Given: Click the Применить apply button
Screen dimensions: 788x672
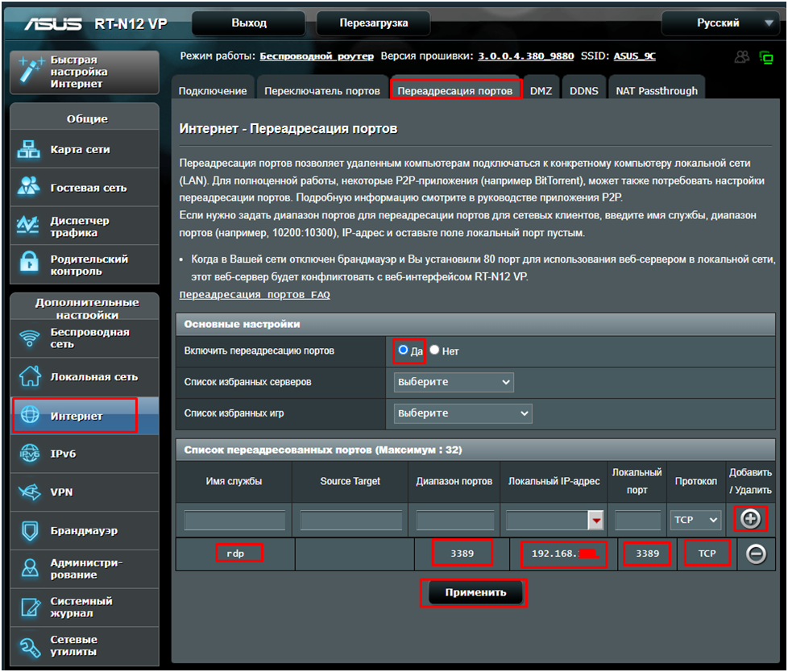Looking at the screenshot, I should coord(475,592).
